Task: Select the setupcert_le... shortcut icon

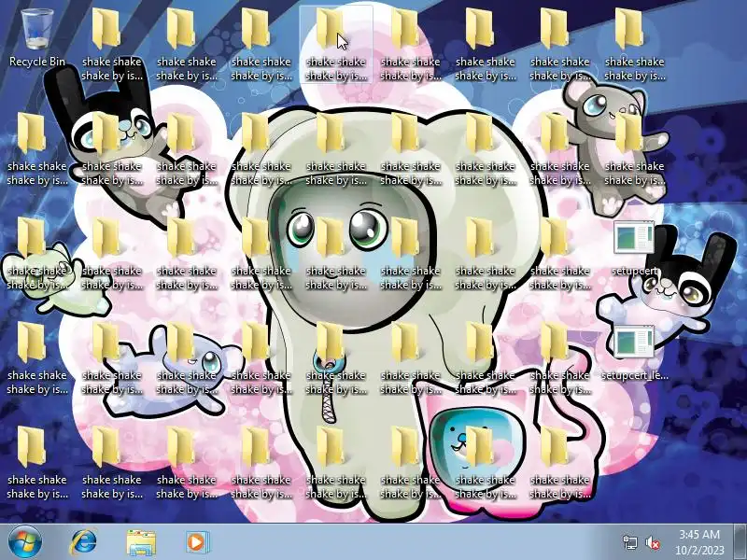Action: click(634, 353)
